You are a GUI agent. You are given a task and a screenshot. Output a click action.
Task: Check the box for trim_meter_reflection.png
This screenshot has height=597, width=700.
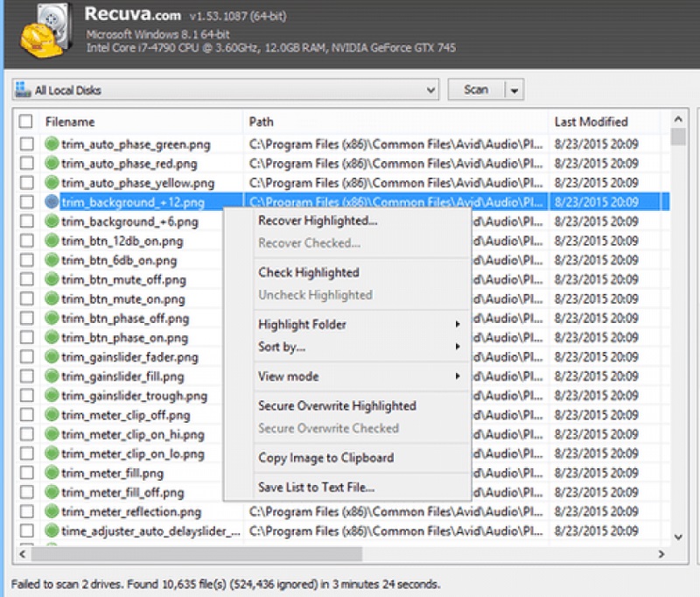tap(27, 511)
